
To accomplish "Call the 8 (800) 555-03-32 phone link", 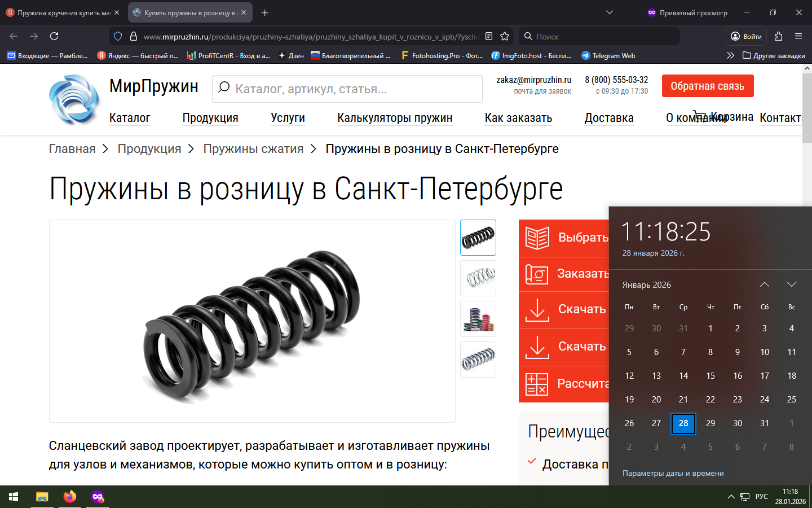I will point(616,80).
